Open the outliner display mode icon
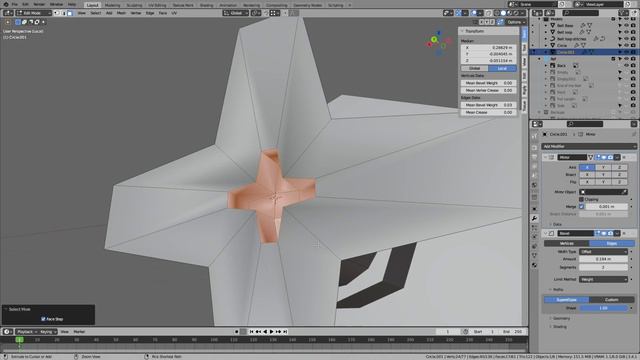Screen dimensions: 640x360 (549, 13)
